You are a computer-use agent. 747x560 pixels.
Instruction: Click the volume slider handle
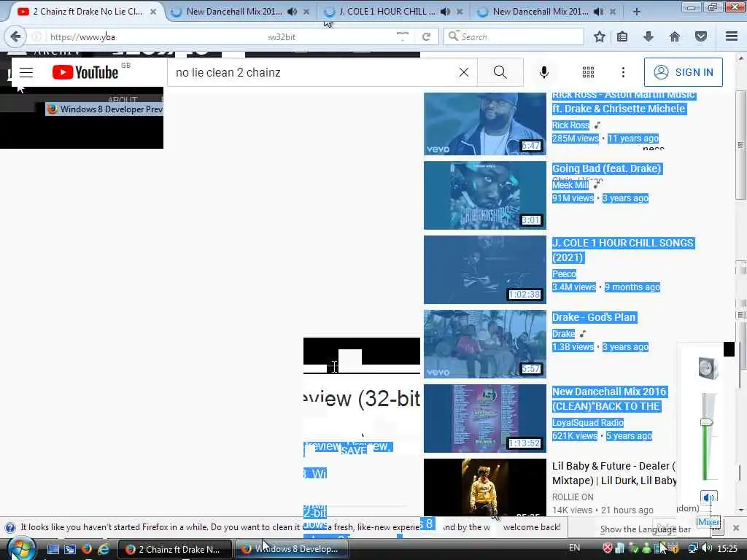click(706, 422)
